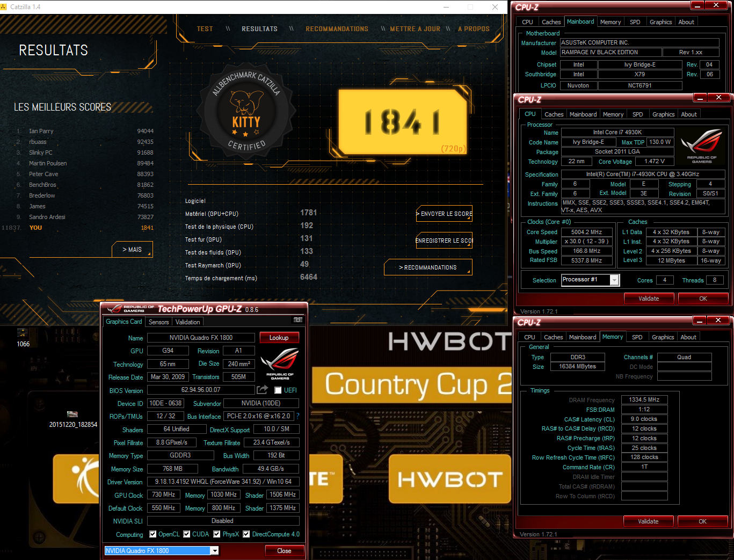
Task: Click the ROG logo in GPU-Z title bar
Action: [130, 309]
